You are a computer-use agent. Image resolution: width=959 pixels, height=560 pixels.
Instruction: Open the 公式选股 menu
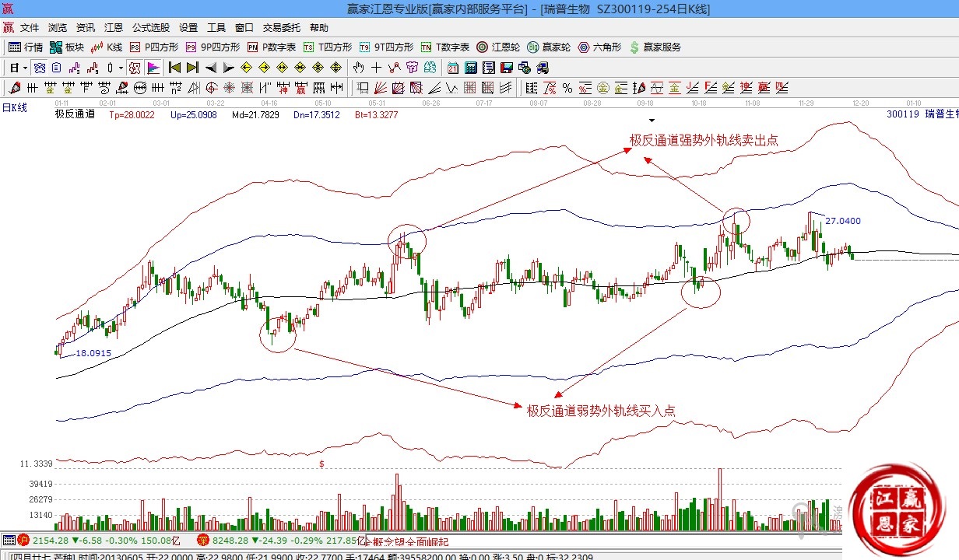pos(150,27)
